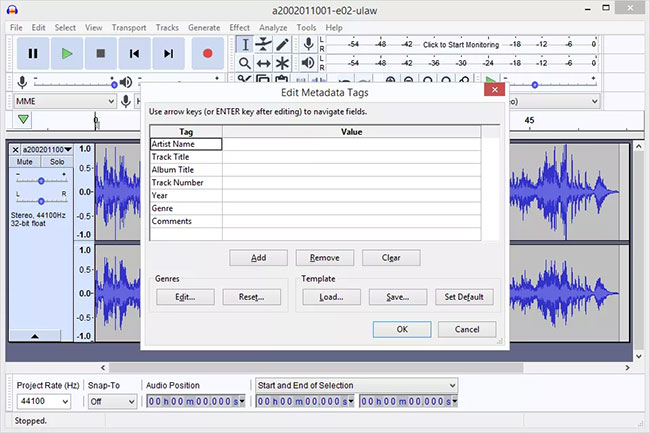Click the Template Save... button
The image size is (650, 433).
(398, 297)
